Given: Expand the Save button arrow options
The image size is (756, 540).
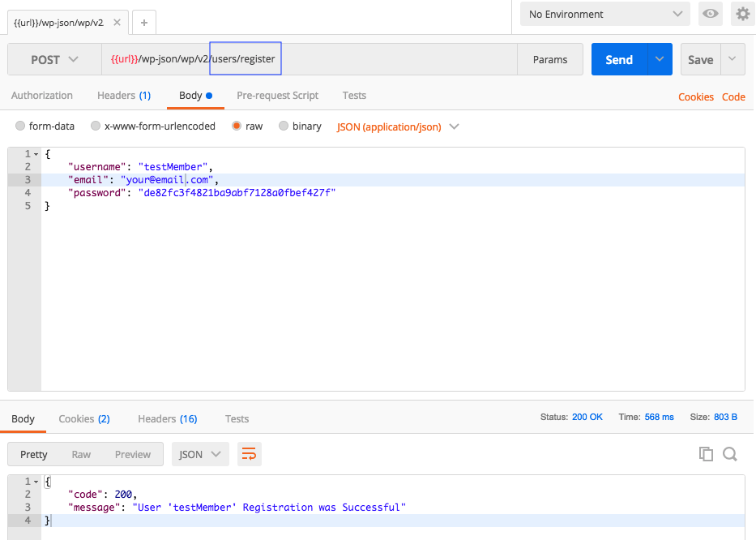Looking at the screenshot, I should coord(733,59).
